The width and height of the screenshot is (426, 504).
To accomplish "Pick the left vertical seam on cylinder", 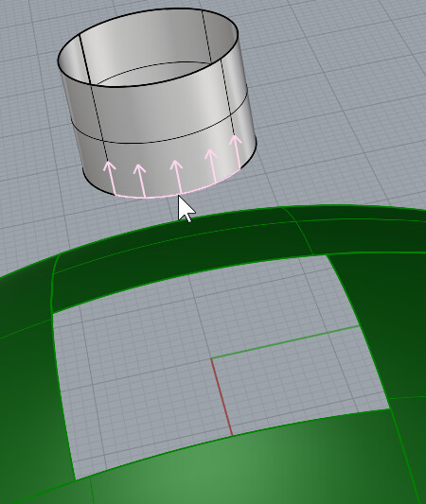I will [94, 96].
